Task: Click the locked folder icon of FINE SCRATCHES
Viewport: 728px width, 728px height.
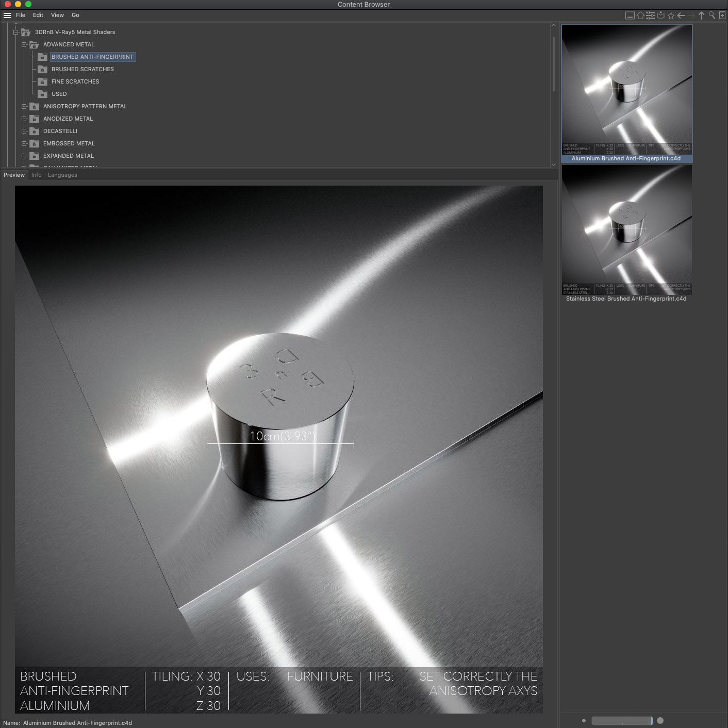Action: pyautogui.click(x=42, y=81)
